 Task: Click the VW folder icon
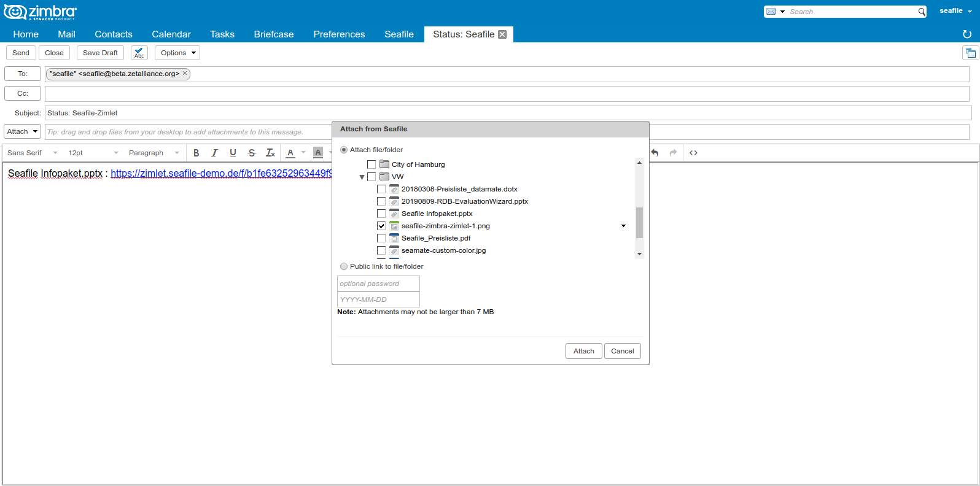[384, 176]
